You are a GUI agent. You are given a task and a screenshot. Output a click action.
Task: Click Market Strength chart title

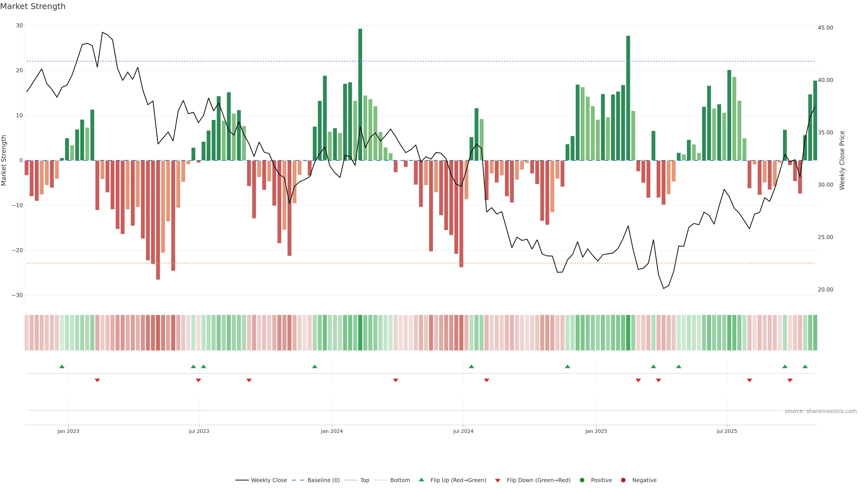coord(33,6)
